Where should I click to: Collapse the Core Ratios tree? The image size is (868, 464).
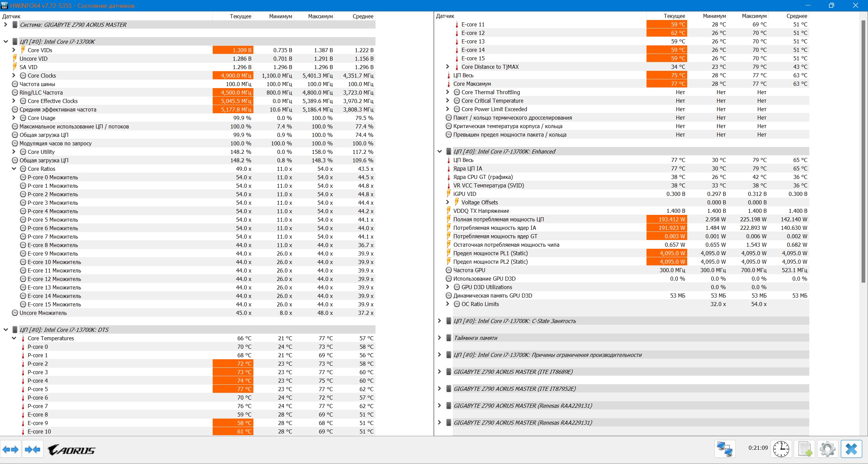coord(14,169)
